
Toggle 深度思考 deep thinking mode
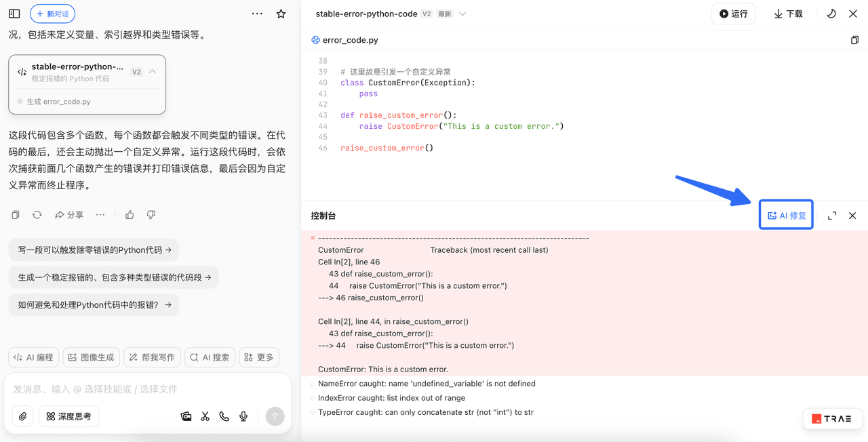tap(68, 416)
